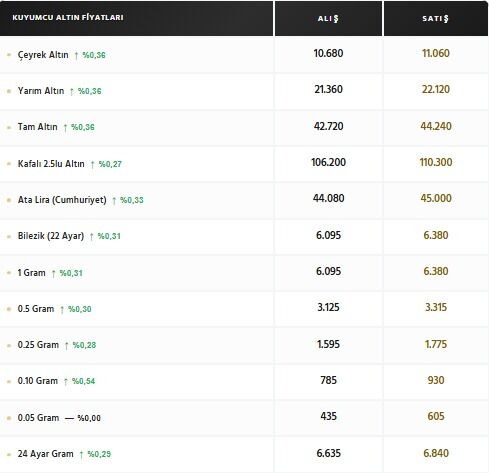Image resolution: width=489 pixels, height=473 pixels.
Task: Click the up arrow beside Ata Lira (Cumhuriyet)
Action: pos(114,200)
